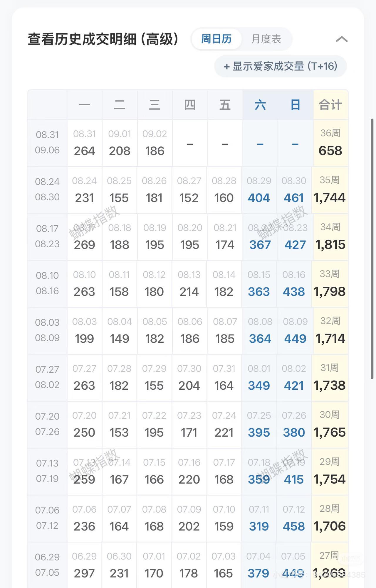Select week 35 total 1,744
The width and height of the screenshot is (376, 588).
330,190
